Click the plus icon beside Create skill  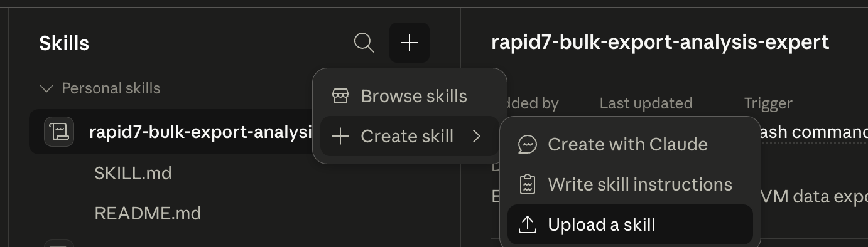340,136
